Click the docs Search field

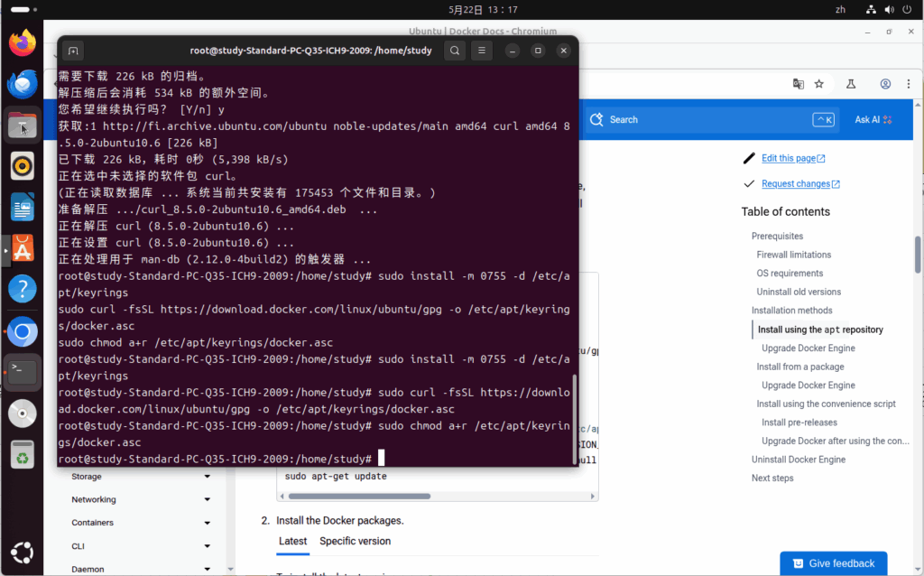click(x=711, y=120)
